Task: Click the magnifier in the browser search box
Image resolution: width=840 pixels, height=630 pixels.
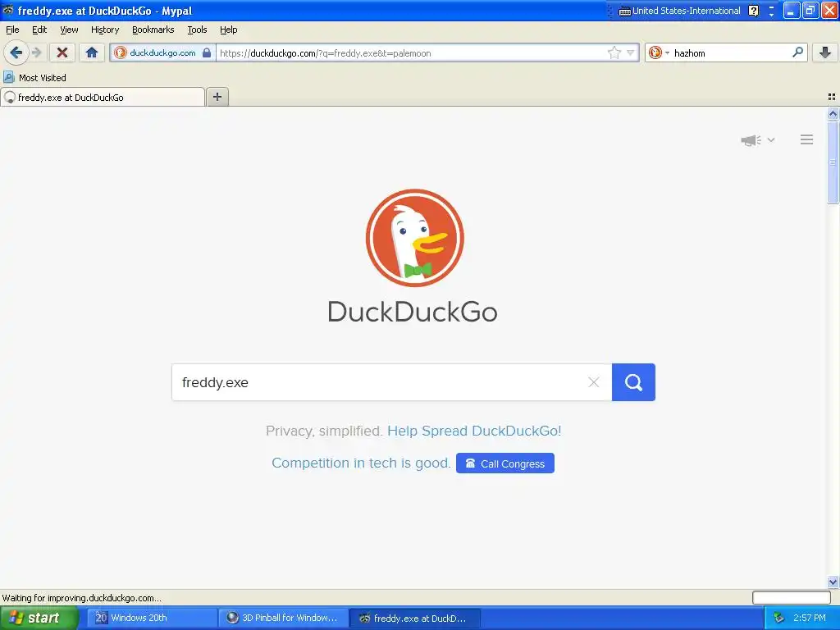Action: click(797, 52)
